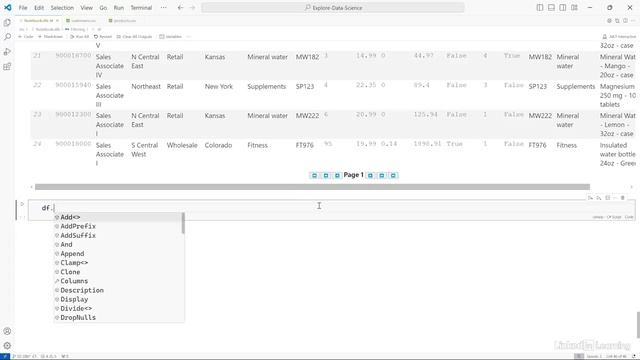Open the File menu

(x=23, y=8)
